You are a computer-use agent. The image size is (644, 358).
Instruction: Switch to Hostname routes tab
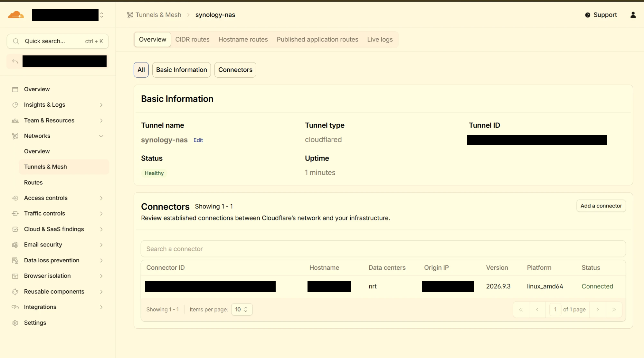[243, 39]
